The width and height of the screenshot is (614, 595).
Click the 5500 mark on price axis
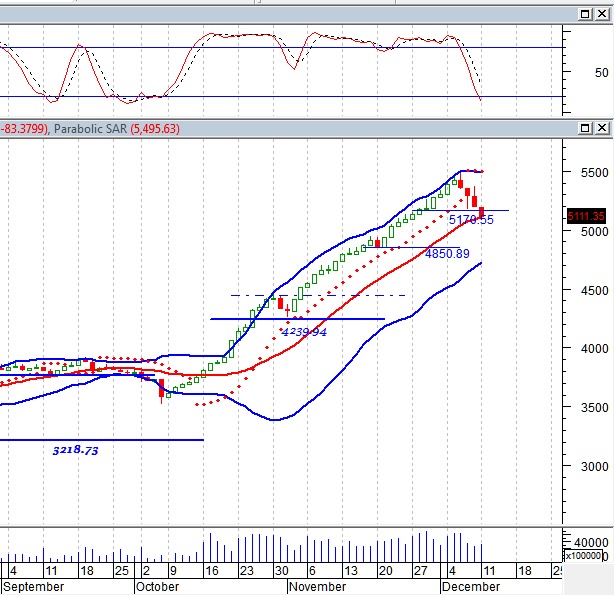(x=584, y=172)
